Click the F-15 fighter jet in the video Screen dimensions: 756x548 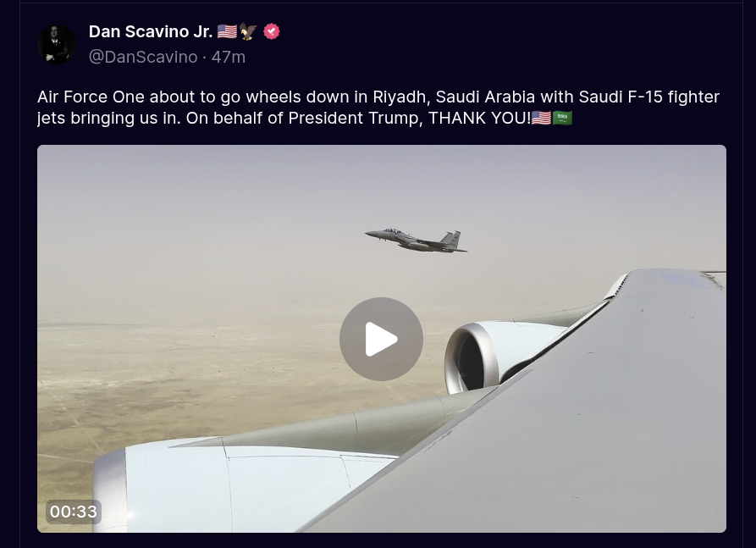point(416,241)
